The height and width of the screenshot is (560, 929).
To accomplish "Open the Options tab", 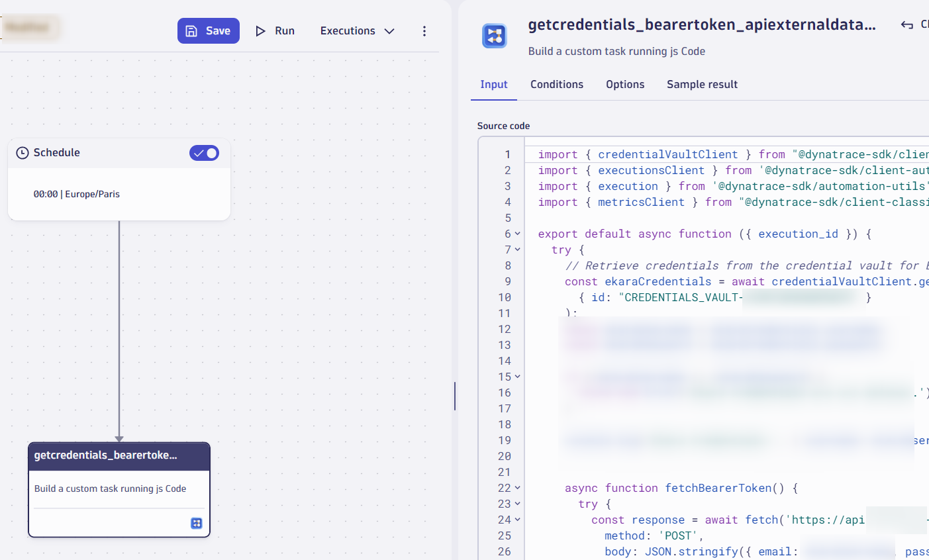I will click(x=624, y=84).
